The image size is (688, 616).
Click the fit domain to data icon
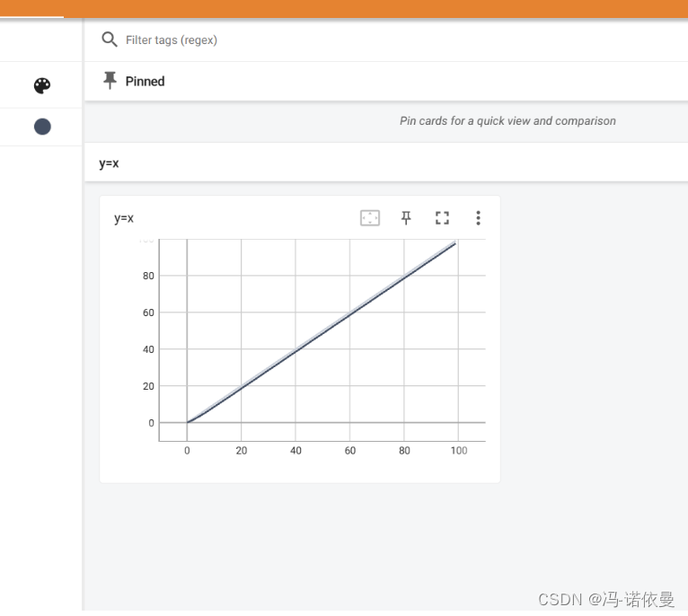click(370, 218)
